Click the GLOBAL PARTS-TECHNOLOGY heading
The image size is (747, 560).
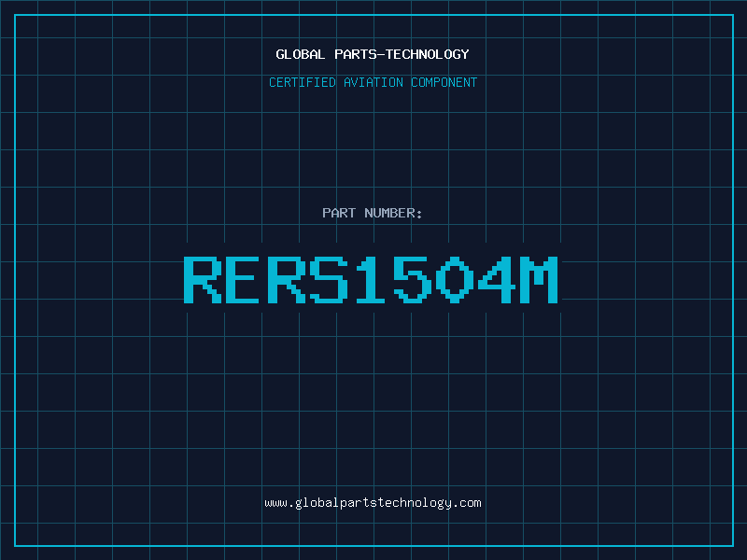pyautogui.click(x=373, y=54)
